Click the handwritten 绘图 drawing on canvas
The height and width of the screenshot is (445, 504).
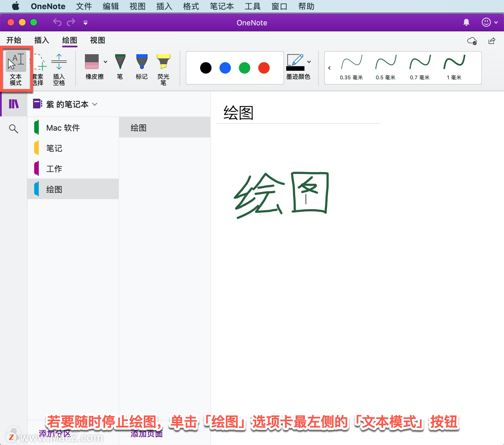click(281, 195)
